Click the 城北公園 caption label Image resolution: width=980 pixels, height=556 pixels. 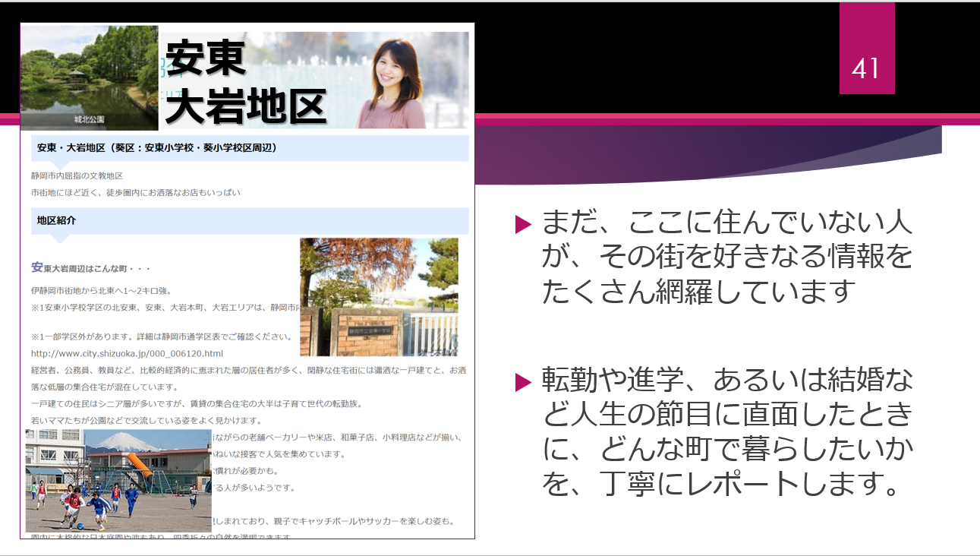[89, 120]
